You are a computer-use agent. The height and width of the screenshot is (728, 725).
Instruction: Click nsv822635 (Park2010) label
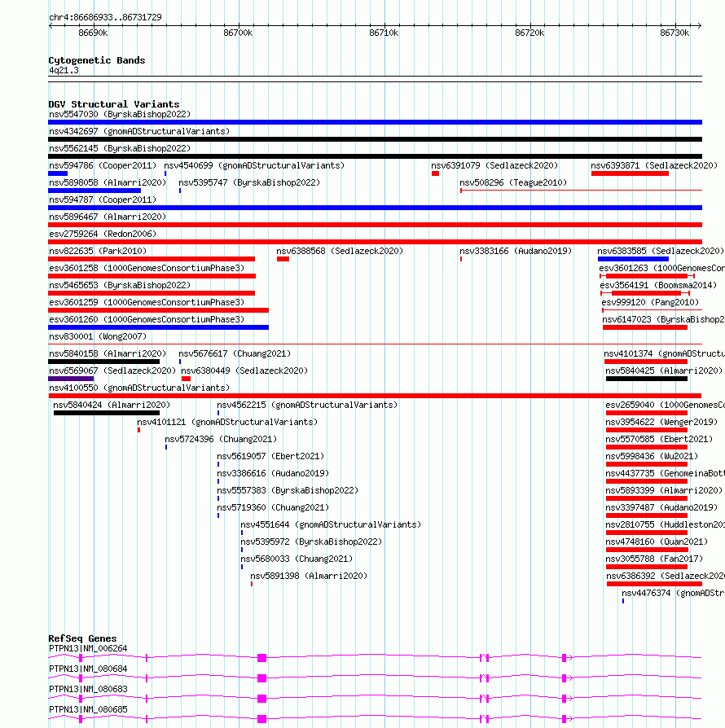click(98, 251)
